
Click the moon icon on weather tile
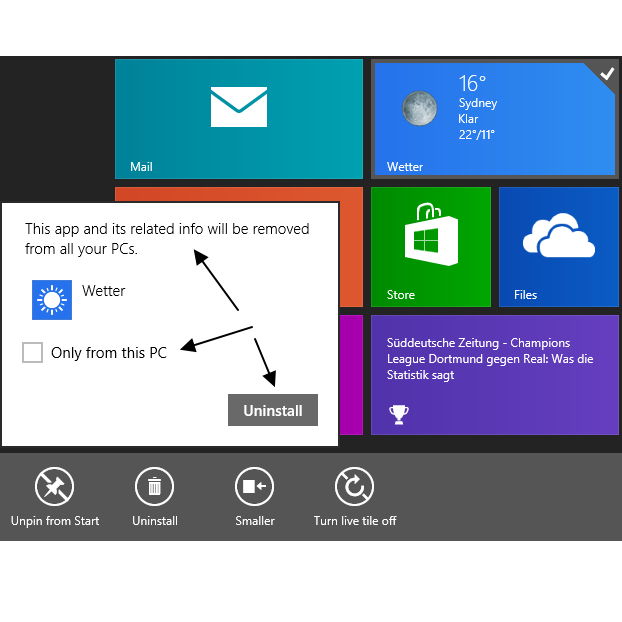[x=419, y=108]
